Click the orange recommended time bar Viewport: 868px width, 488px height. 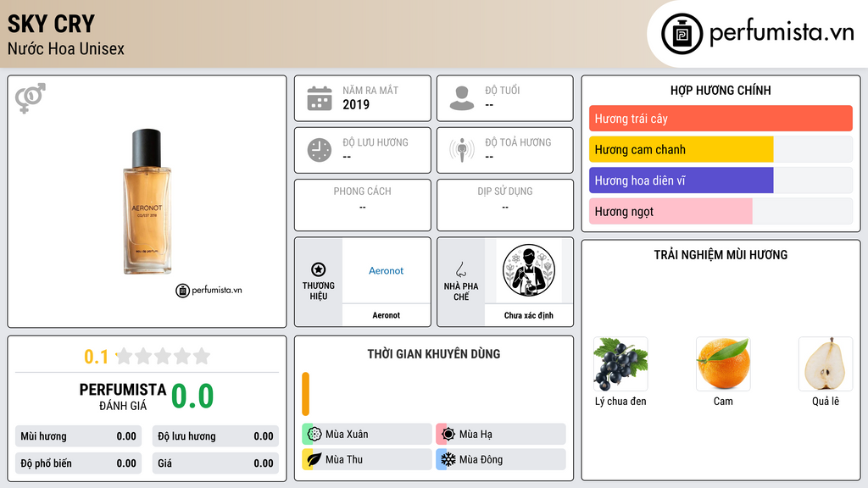point(305,394)
